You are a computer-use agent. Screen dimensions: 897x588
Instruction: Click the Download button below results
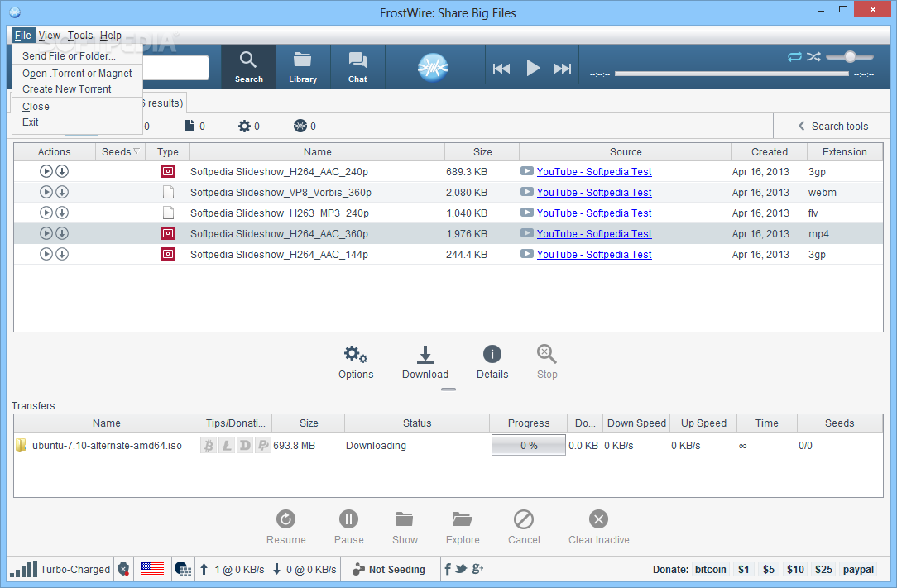click(425, 362)
